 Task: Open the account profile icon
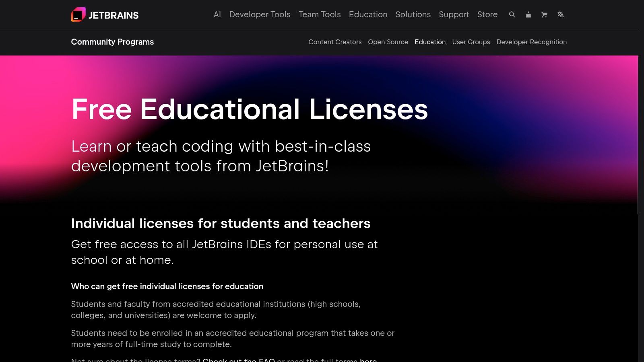point(528,14)
